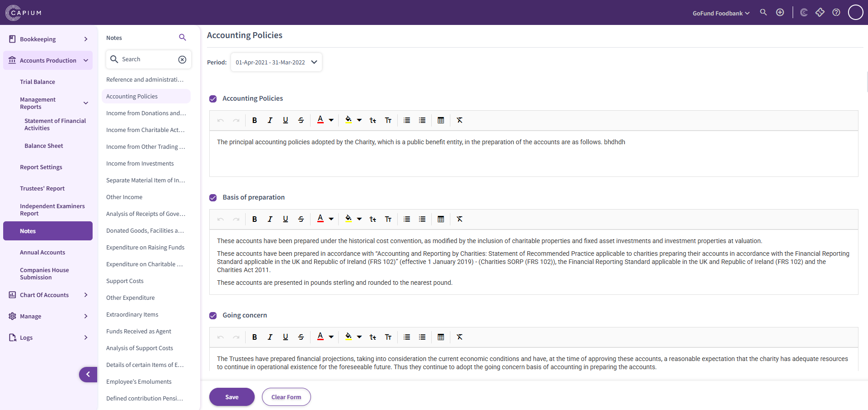Open Annual Accounts in the sidebar
The width and height of the screenshot is (868, 410).
point(42,252)
